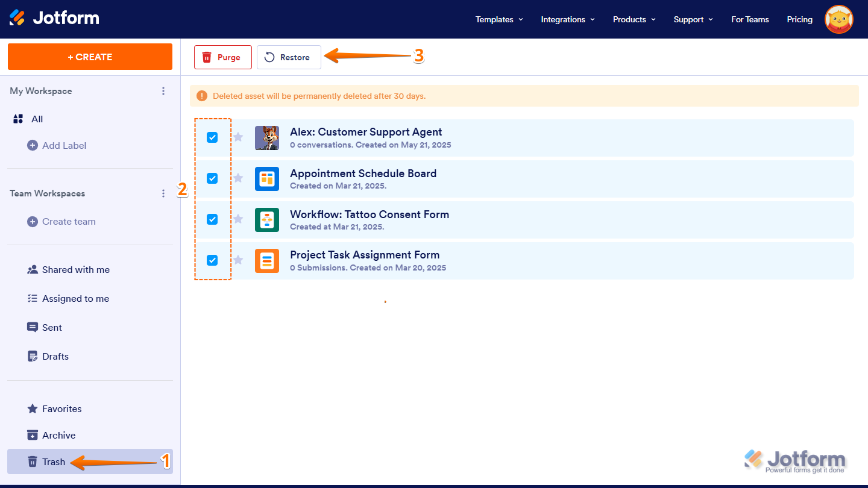
Task: Select the Trash icon in sidebar
Action: point(33,461)
